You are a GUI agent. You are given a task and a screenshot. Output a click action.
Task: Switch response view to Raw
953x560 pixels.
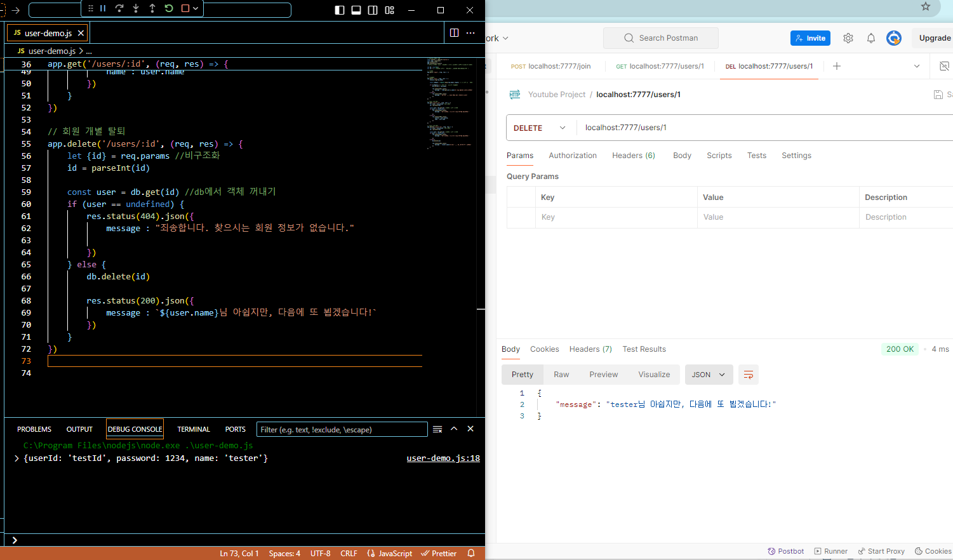pyautogui.click(x=561, y=375)
